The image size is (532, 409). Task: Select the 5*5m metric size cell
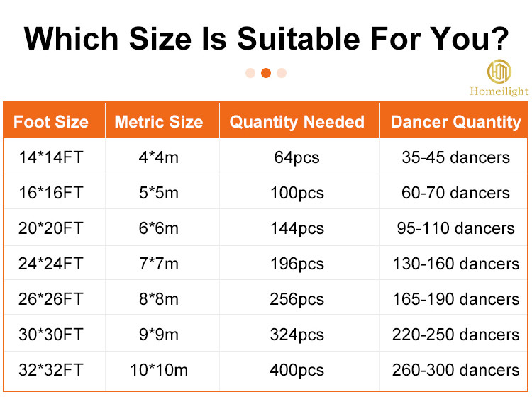coord(159,193)
